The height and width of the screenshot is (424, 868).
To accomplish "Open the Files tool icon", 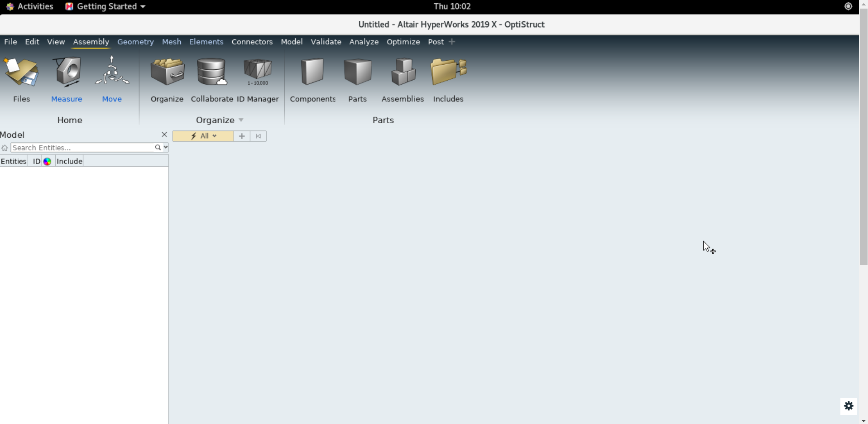I will click(21, 72).
